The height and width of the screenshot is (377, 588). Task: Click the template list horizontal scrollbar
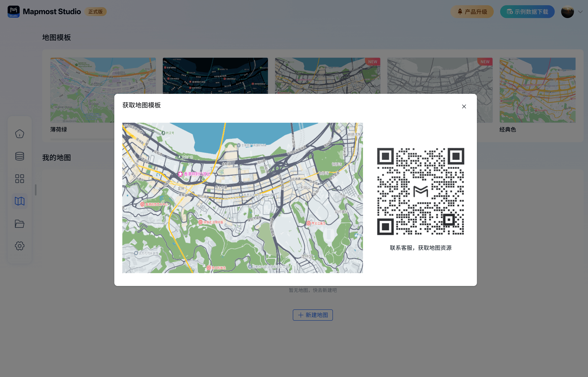(x=82, y=139)
